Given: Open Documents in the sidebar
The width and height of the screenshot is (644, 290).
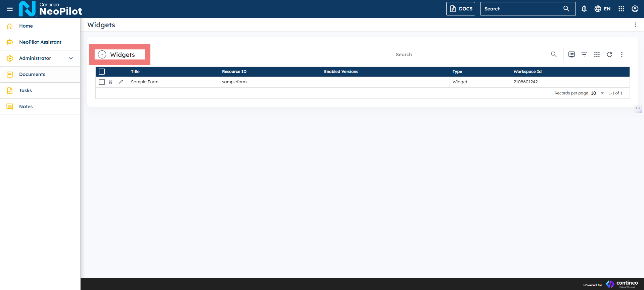Looking at the screenshot, I should tap(40, 74).
